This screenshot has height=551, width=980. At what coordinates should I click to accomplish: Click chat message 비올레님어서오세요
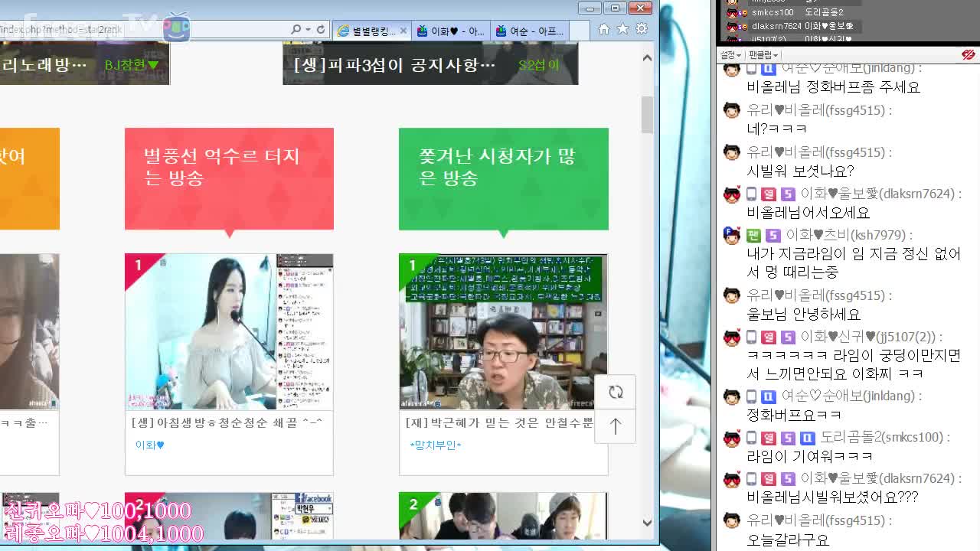(x=808, y=213)
